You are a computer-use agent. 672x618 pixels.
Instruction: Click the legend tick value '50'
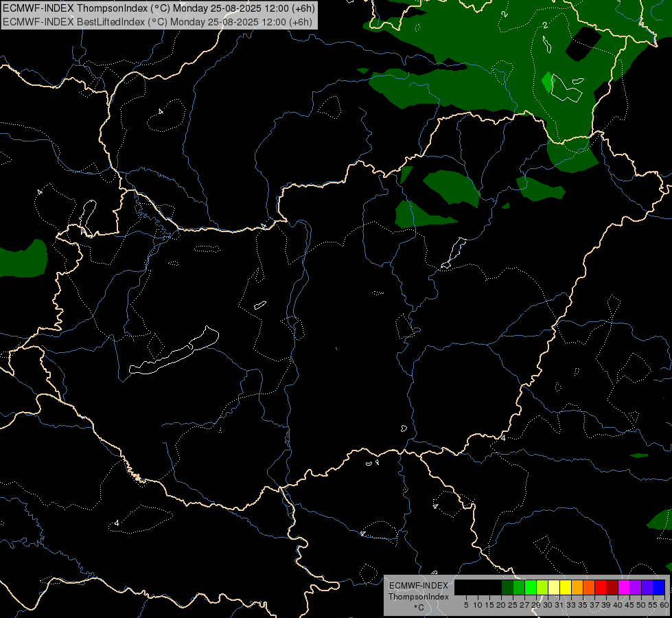click(641, 605)
